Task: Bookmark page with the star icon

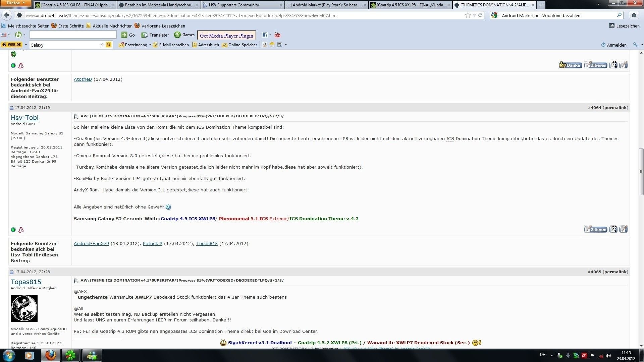Action: click(468, 15)
